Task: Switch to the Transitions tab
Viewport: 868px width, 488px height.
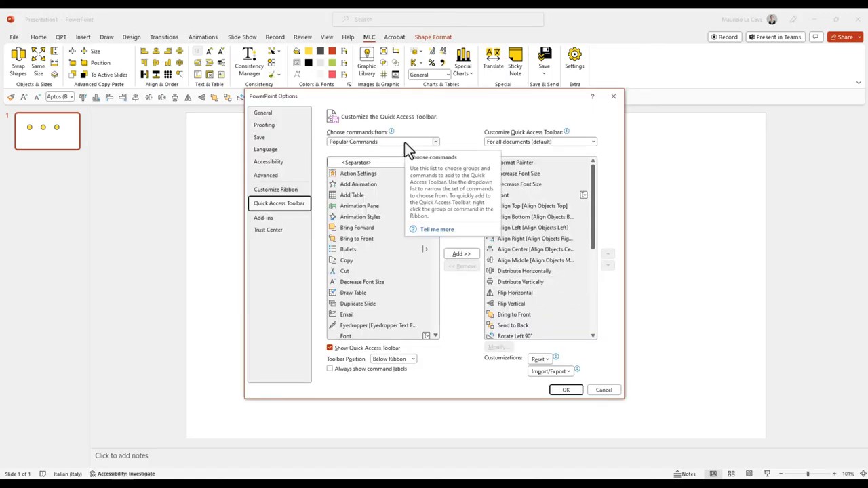Action: pyautogui.click(x=164, y=37)
